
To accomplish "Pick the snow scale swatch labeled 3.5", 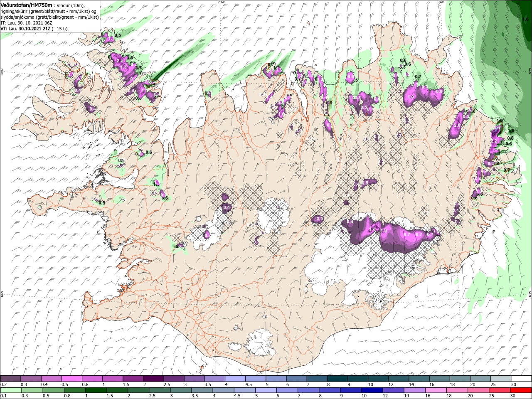I will click(214, 379).
